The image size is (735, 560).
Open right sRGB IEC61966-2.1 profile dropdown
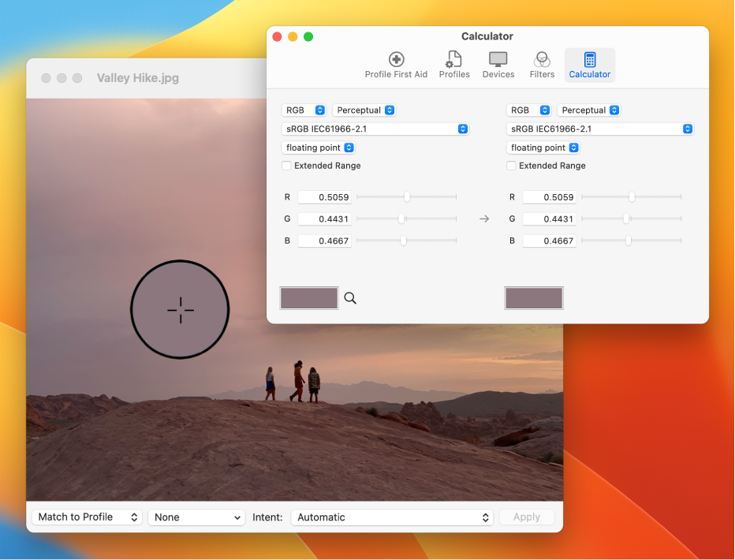[600, 129]
